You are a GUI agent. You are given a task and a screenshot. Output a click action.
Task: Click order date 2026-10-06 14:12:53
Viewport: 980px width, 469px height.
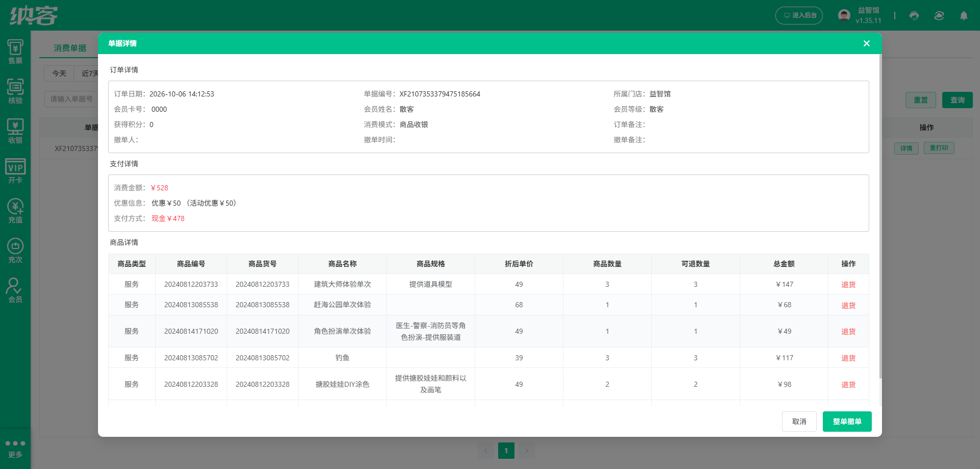click(x=182, y=94)
